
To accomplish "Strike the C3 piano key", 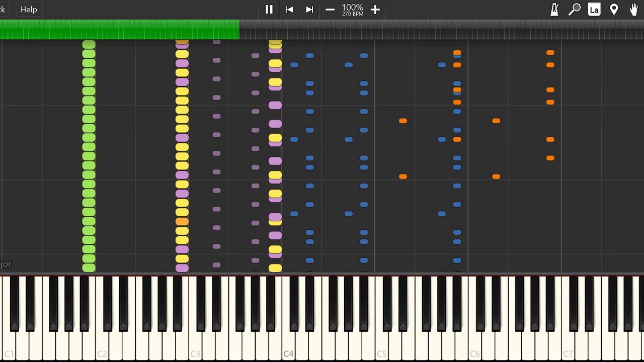I will [195, 347].
